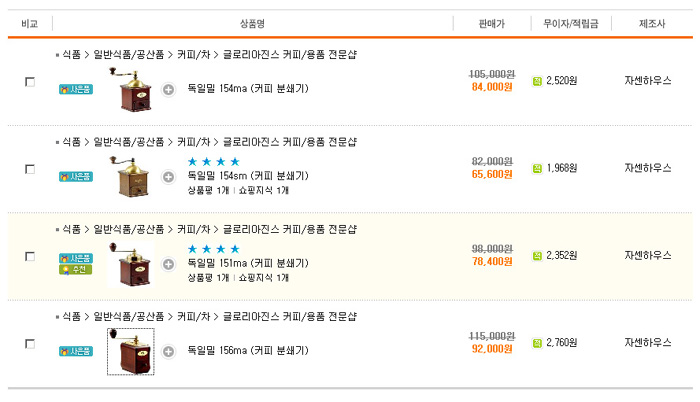Click the green points icon next to 2,520원
This screenshot has width=700, height=402.
[x=537, y=81]
